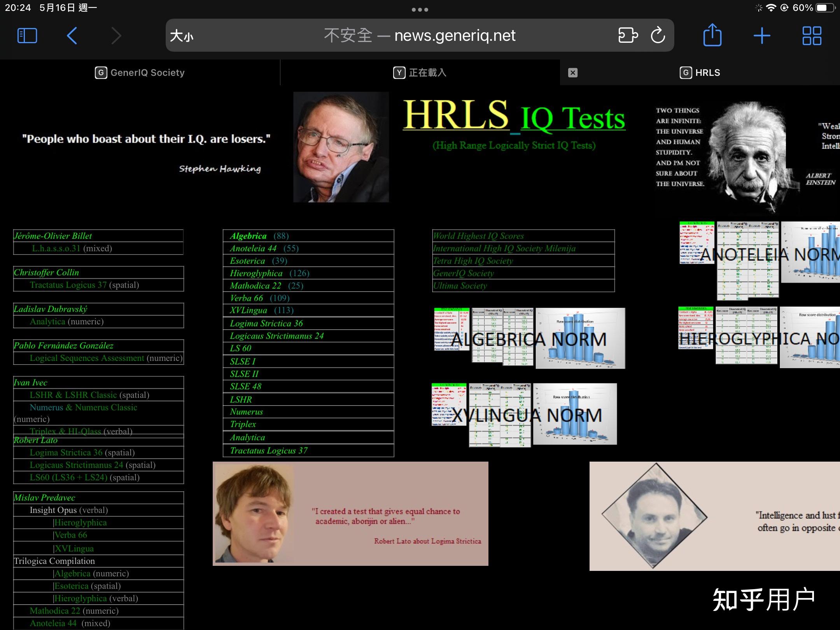The height and width of the screenshot is (630, 840).
Task: Tap the Robert Lato quote banner
Action: click(x=350, y=513)
